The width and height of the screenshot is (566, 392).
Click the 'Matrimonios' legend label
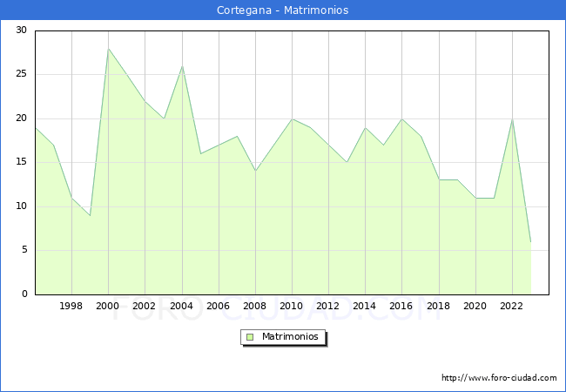[290, 336]
